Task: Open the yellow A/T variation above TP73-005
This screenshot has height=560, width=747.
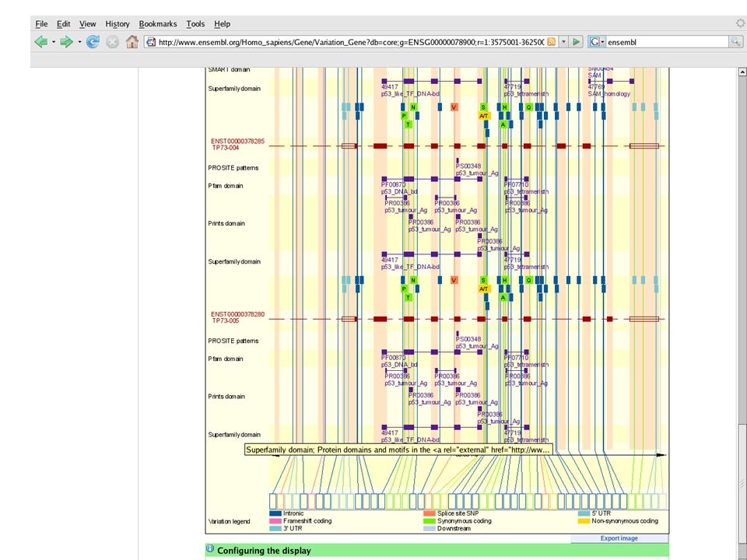Action: tap(484, 289)
